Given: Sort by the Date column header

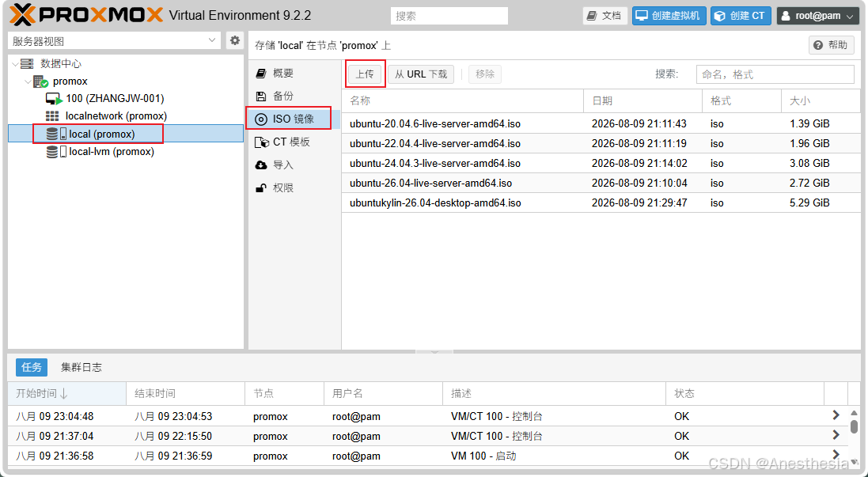Looking at the screenshot, I should coord(642,100).
